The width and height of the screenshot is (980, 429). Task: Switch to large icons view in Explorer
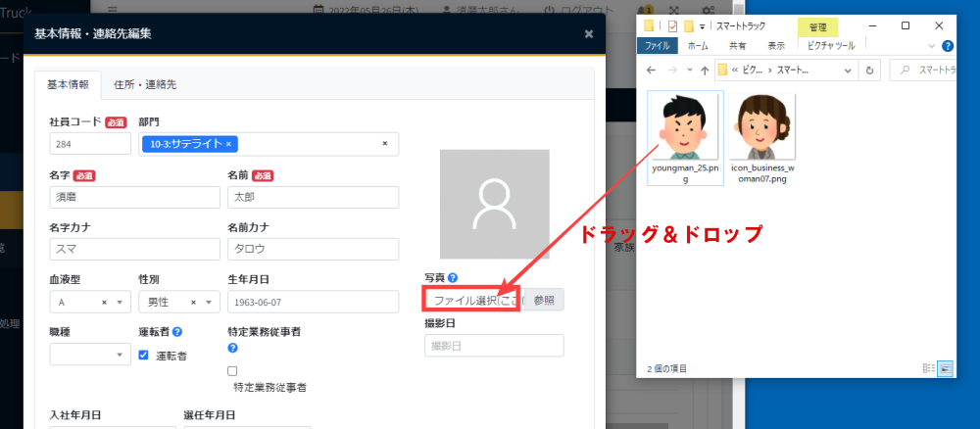click(x=946, y=368)
